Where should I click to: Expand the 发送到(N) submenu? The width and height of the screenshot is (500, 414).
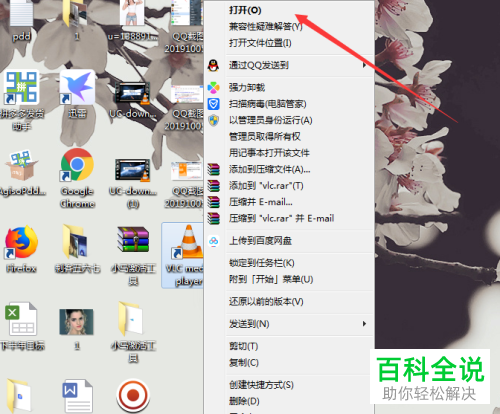point(289,324)
